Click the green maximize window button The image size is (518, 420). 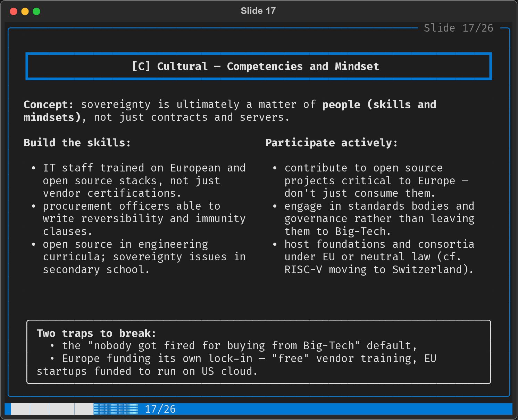36,11
